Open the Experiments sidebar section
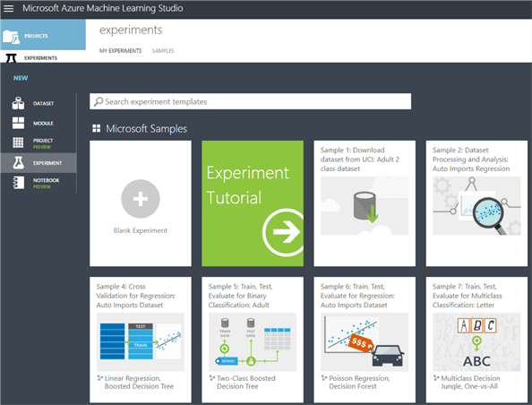The image size is (532, 405). point(43,57)
